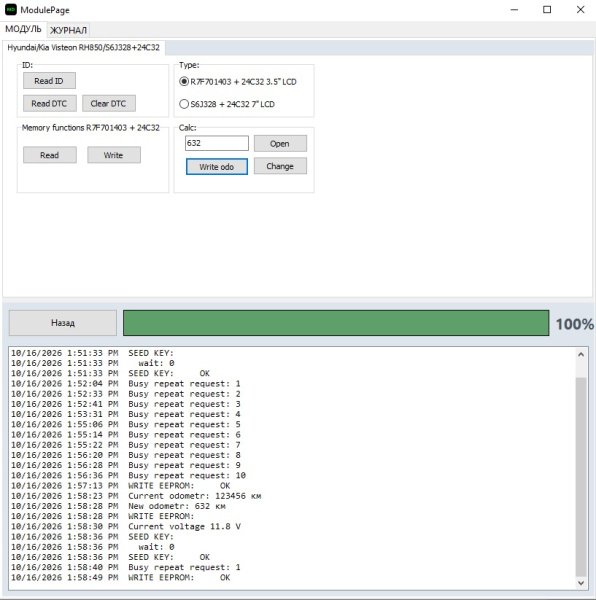Open the ЖУРНАЛ tab
596x600 pixels.
pos(68,30)
